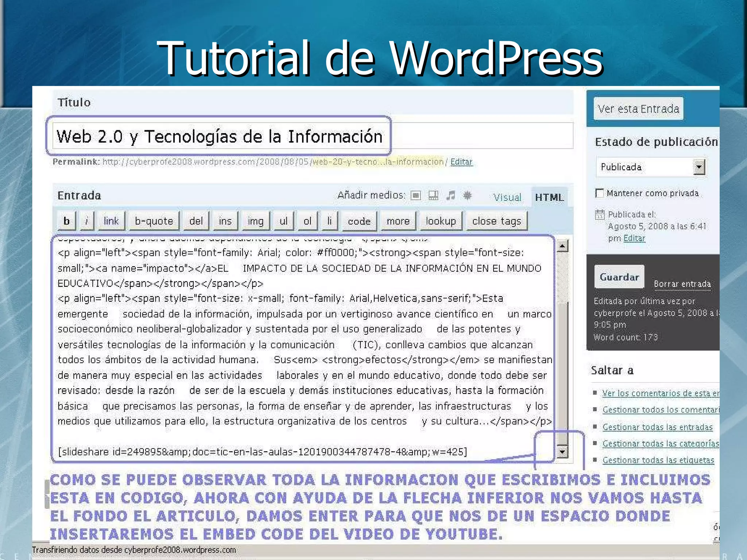Click the scrollbar up arrow of editor
The width and height of the screenshot is (747, 560).
562,246
